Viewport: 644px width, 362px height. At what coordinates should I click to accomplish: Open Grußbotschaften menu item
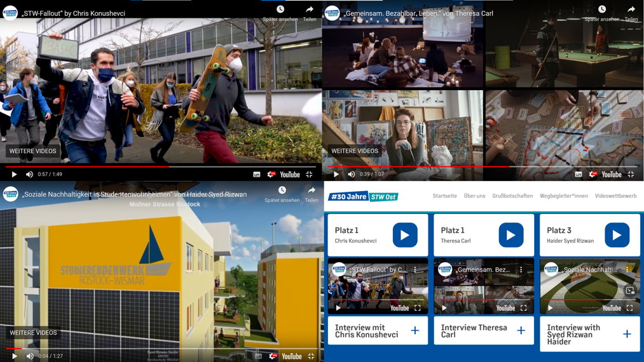pyautogui.click(x=512, y=196)
